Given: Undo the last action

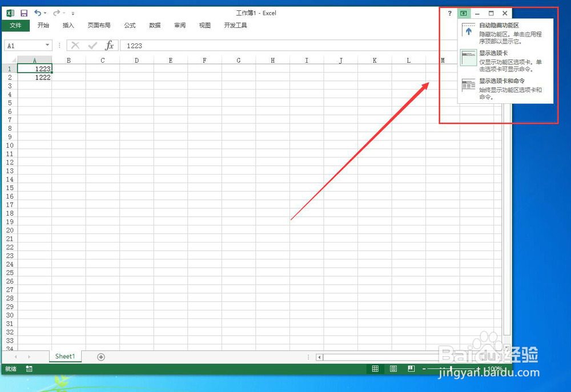Looking at the screenshot, I should coord(38,13).
